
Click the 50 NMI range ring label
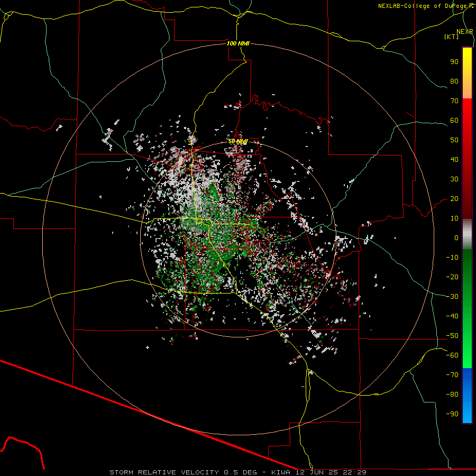point(238,141)
